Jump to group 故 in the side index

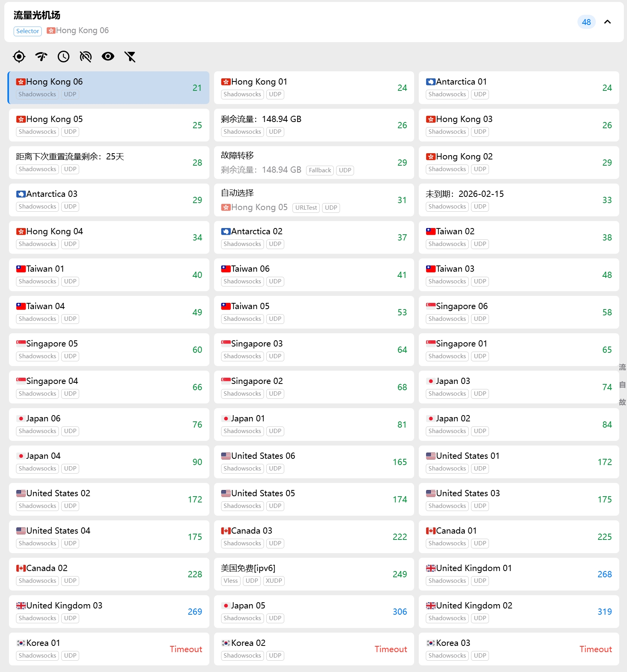[622, 402]
